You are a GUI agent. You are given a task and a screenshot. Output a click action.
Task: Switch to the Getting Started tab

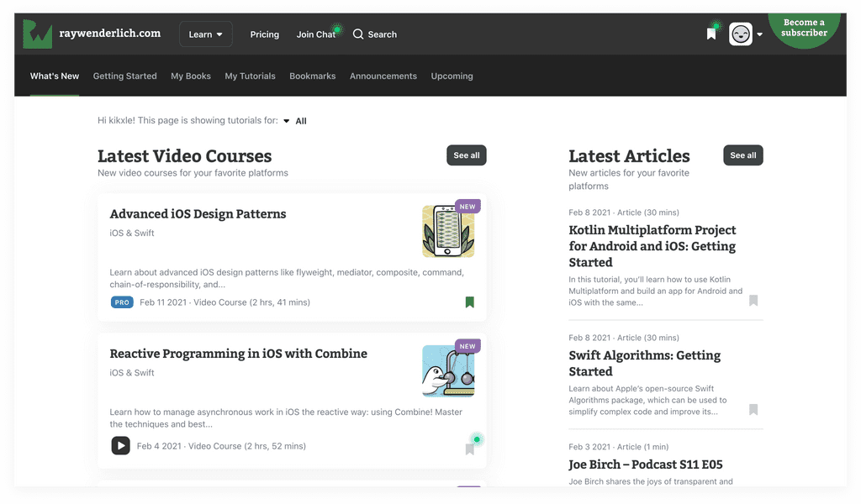pos(124,76)
